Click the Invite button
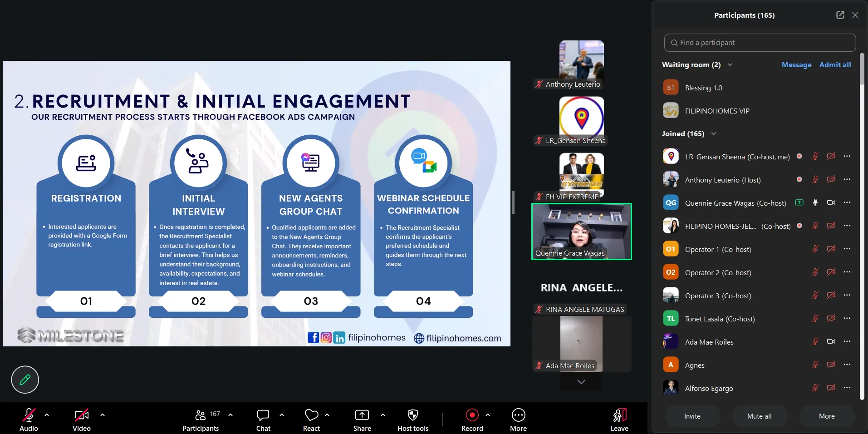 coord(692,416)
